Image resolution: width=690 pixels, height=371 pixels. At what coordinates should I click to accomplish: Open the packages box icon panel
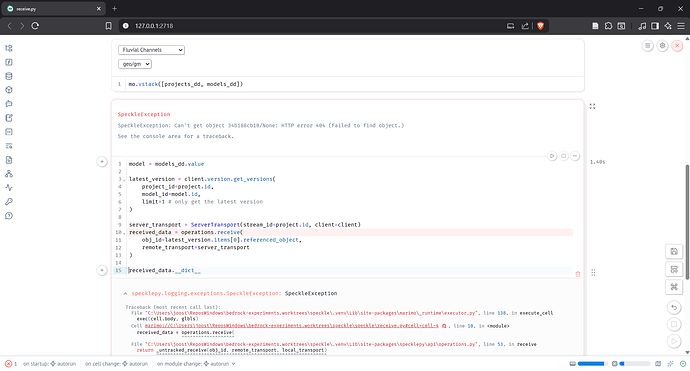tap(9, 90)
